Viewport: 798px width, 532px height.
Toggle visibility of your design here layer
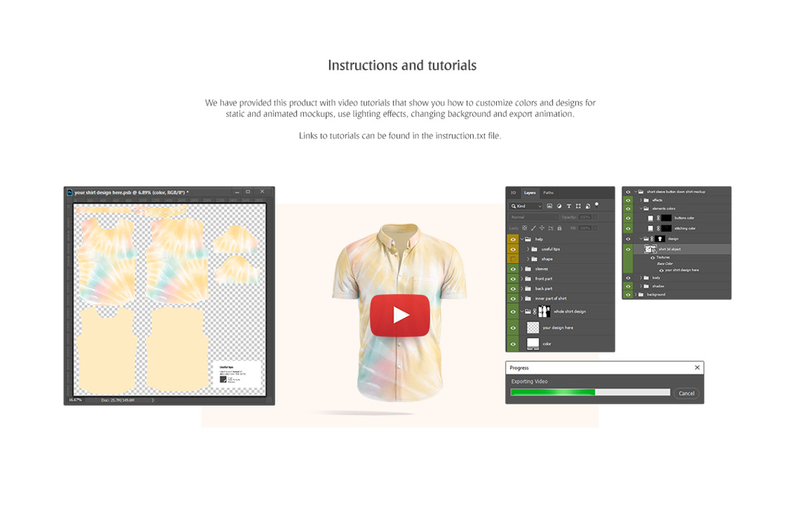513,328
